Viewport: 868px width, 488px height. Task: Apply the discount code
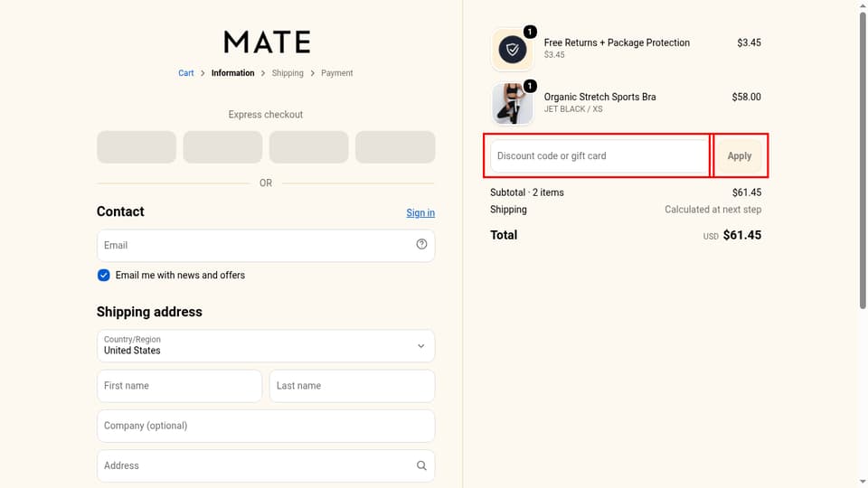pos(739,156)
